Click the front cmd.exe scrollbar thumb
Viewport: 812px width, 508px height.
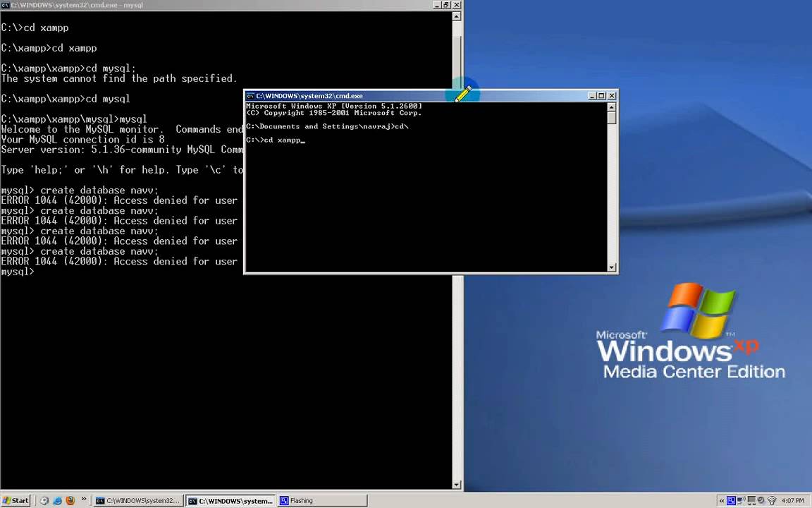point(612,118)
